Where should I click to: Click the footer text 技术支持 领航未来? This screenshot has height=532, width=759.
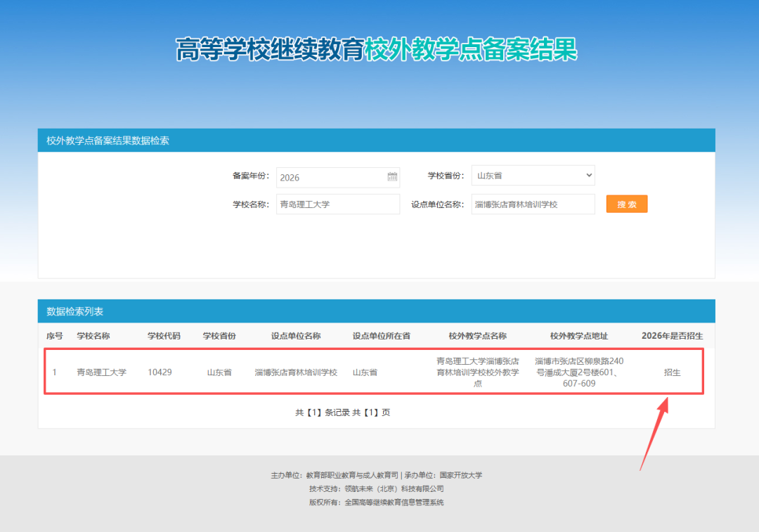tap(377, 489)
